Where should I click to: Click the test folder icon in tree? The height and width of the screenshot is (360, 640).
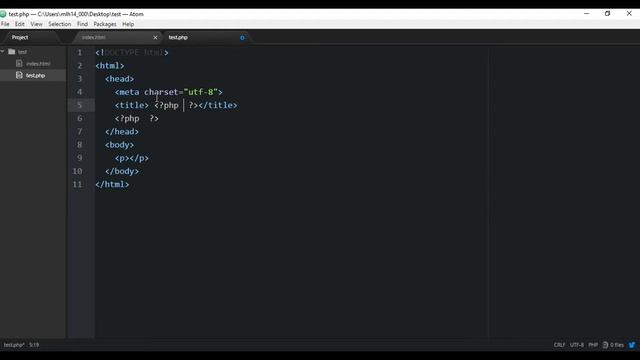click(12, 51)
